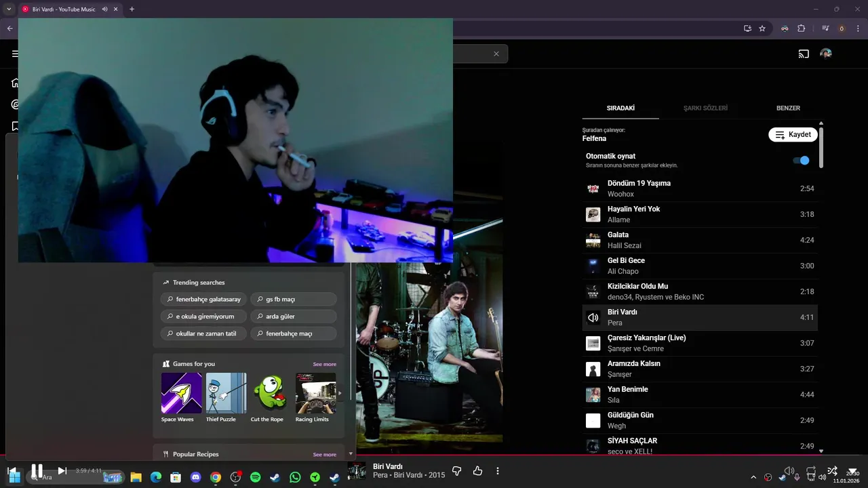Cast to a device with the Cast icon
Screen dimensions: 868x488
tap(804, 54)
